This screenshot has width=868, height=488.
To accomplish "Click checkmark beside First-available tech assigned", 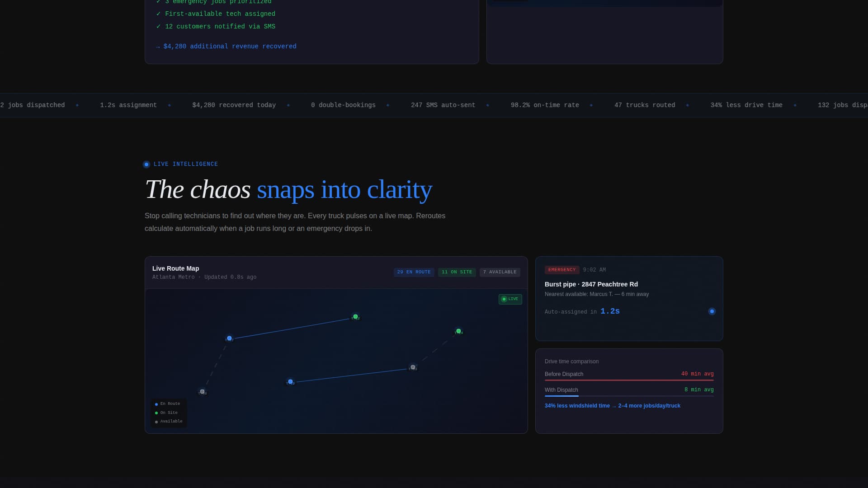I will (158, 14).
